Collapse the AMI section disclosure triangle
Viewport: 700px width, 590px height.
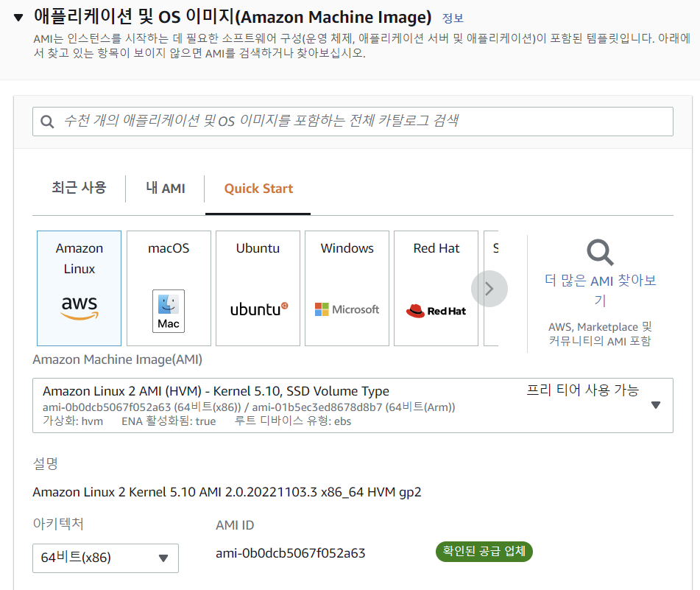point(18,18)
